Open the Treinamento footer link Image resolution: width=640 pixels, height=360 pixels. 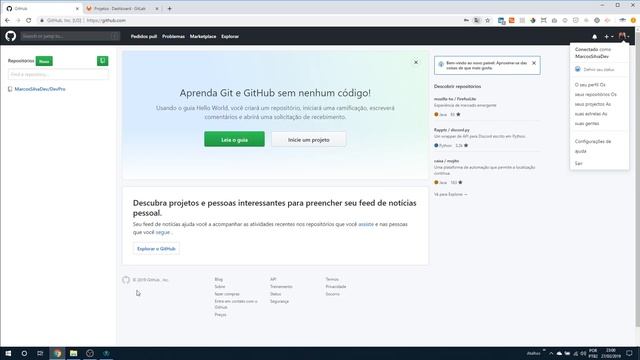(281, 287)
